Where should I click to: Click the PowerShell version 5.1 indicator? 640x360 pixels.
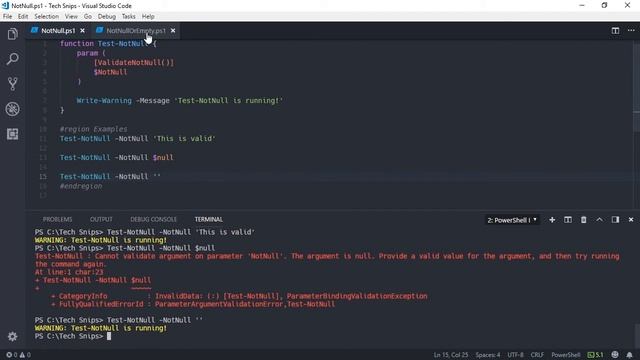tap(595, 355)
